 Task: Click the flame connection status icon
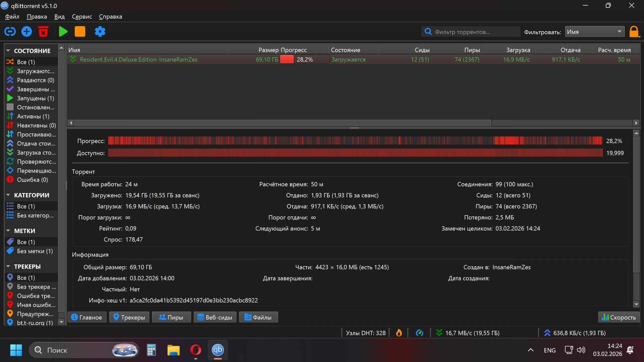399,333
